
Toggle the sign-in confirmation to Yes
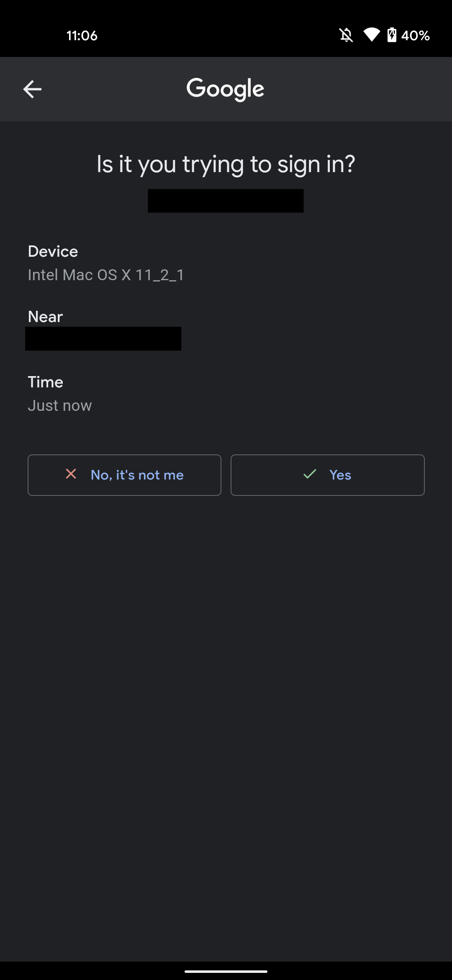click(x=328, y=475)
